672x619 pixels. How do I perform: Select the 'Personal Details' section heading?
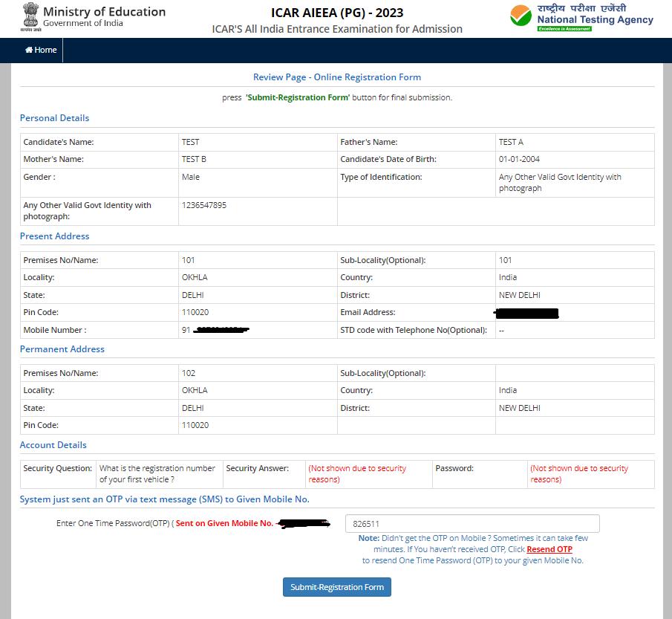pyautogui.click(x=54, y=118)
